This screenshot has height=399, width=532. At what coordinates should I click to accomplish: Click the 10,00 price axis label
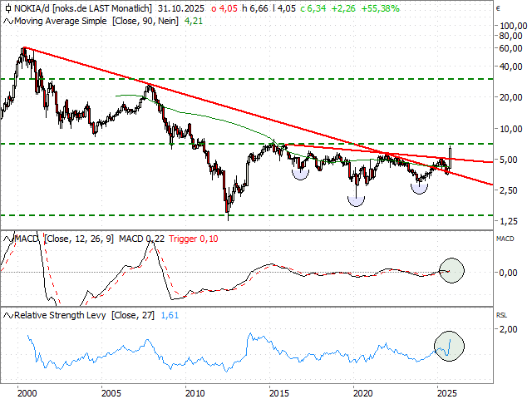(511, 129)
